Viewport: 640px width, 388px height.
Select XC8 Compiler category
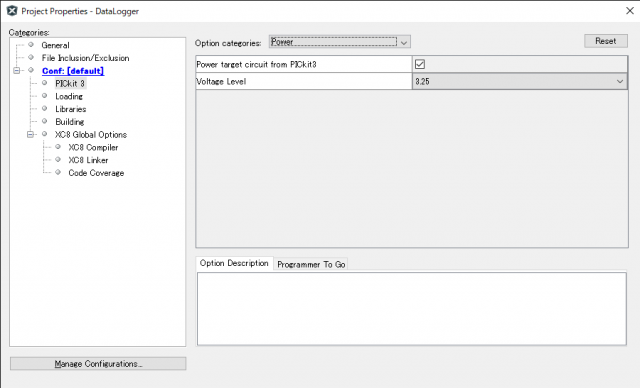tap(93, 147)
